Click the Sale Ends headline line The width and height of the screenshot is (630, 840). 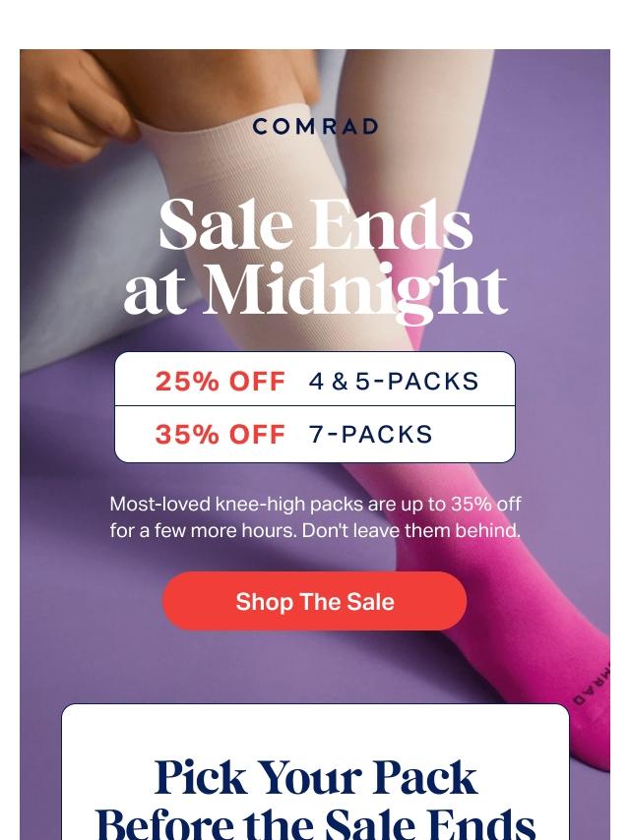click(x=315, y=224)
